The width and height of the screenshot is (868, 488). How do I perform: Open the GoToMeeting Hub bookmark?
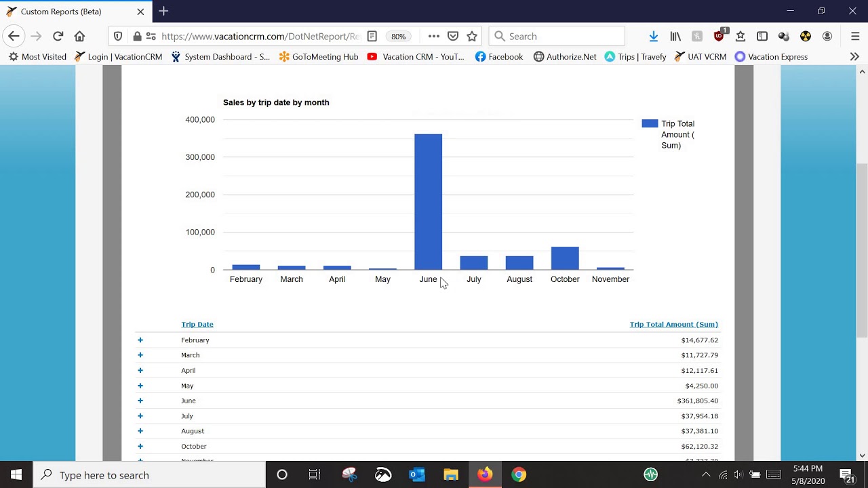(x=319, y=57)
